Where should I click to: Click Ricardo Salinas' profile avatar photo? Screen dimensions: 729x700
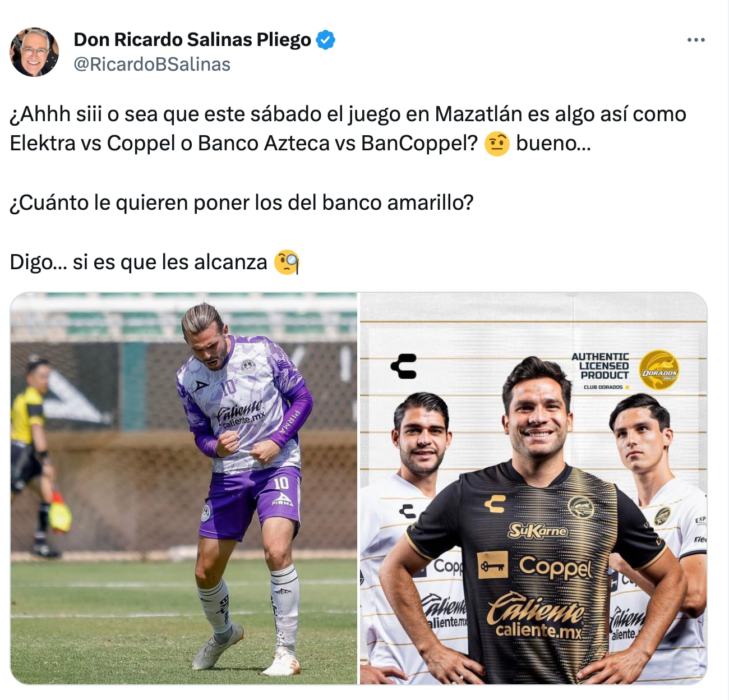point(34,52)
